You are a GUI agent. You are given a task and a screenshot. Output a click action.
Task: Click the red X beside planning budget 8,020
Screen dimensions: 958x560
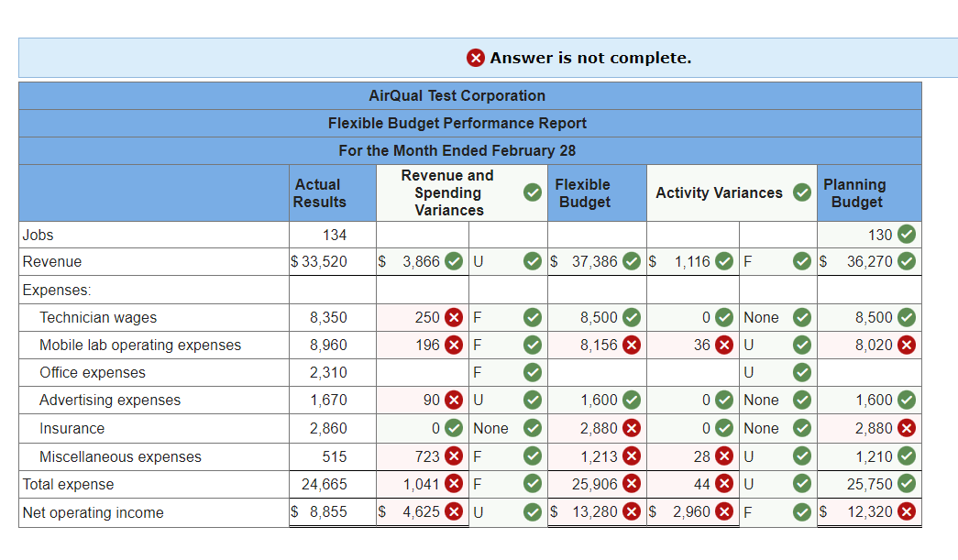[907, 345]
